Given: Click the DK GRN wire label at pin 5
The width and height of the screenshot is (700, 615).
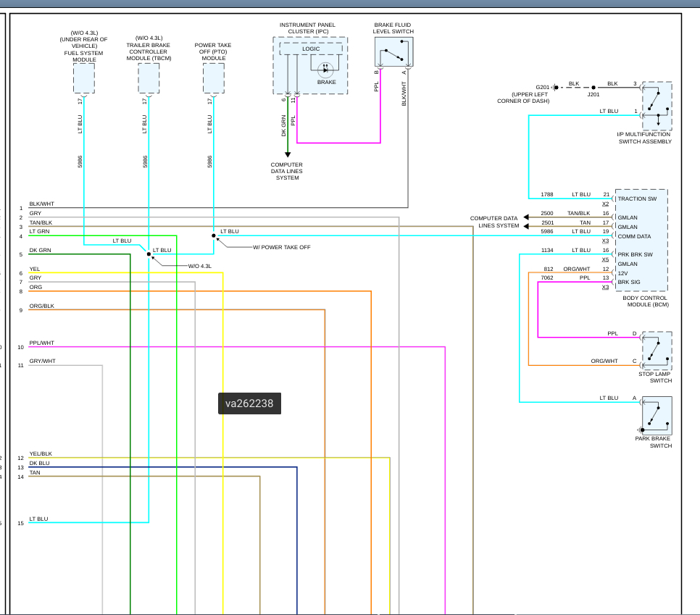Looking at the screenshot, I should 40,250.
